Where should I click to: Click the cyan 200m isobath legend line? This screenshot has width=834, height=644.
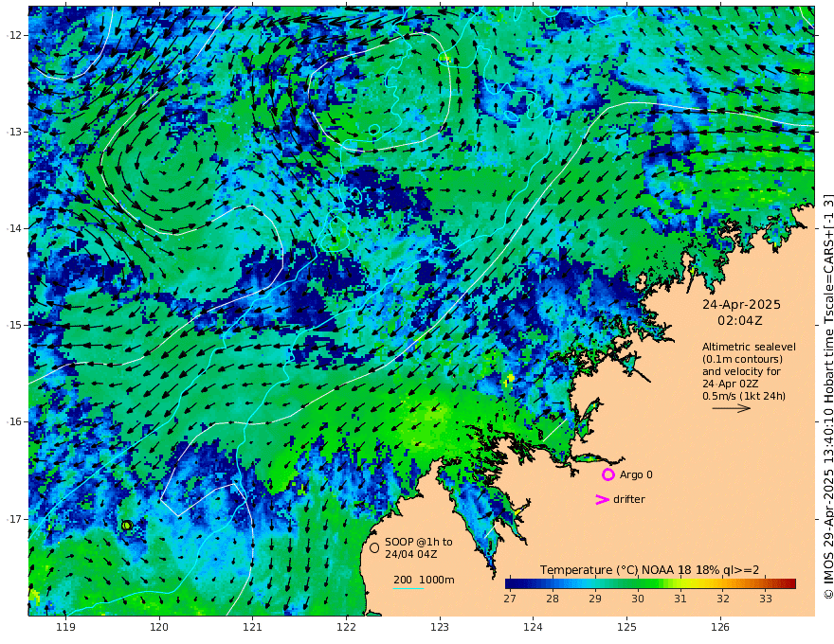coord(408,588)
